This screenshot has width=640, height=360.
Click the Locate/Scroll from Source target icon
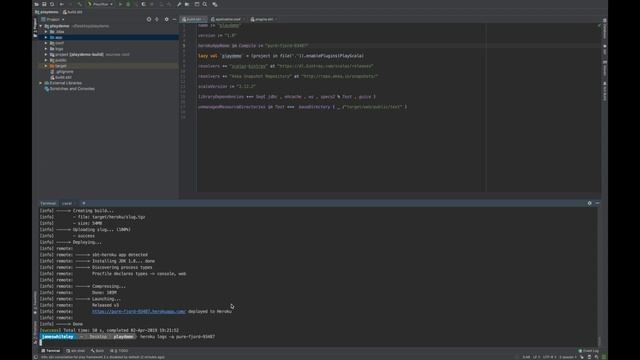tap(149, 19)
